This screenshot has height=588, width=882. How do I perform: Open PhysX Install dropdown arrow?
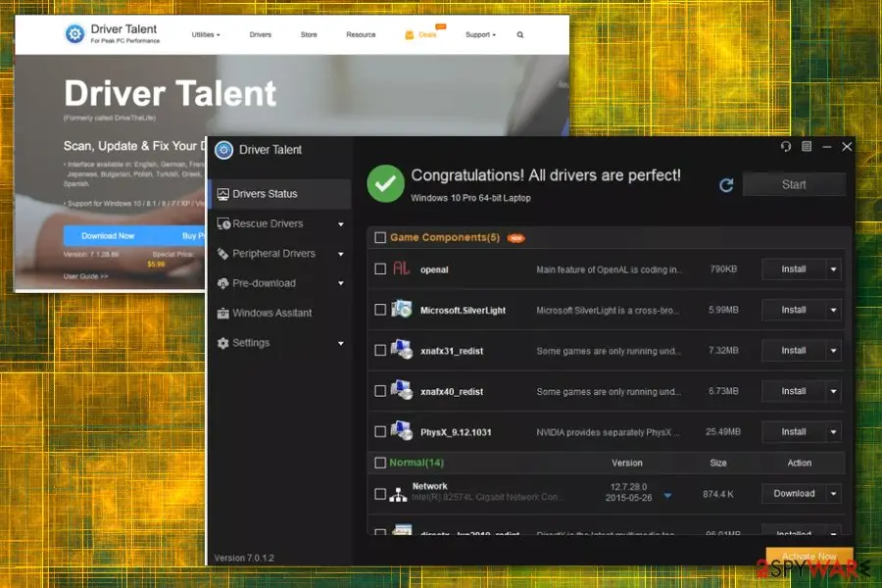[834, 432]
